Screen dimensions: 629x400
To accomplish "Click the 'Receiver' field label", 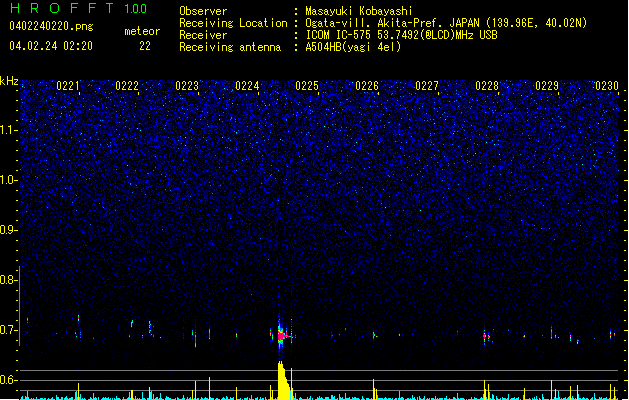I will click(x=203, y=35).
